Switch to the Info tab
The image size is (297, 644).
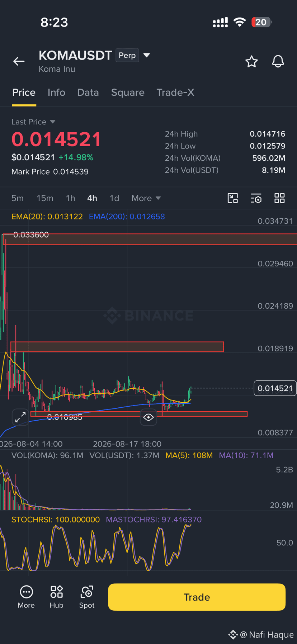[56, 93]
